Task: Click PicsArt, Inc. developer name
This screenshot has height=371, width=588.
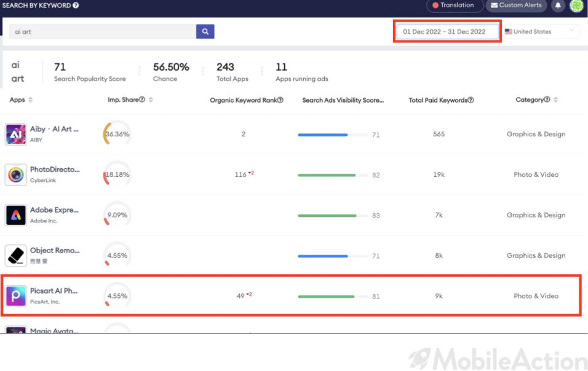Action: pyautogui.click(x=45, y=302)
